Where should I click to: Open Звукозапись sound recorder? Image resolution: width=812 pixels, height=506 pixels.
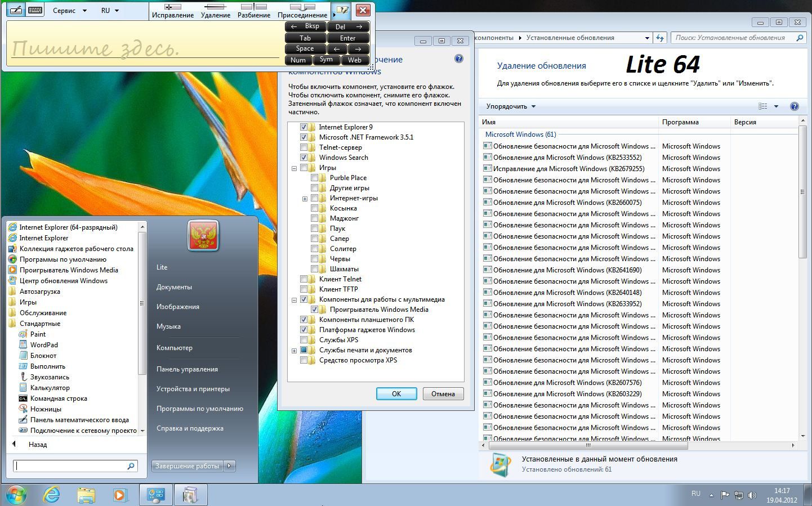[50, 377]
